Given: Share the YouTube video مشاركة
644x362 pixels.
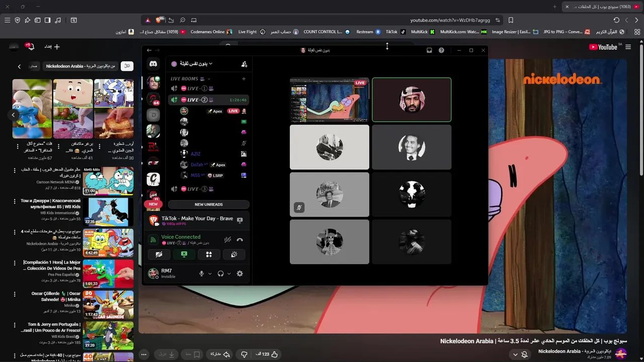Looking at the screenshot, I should tap(219, 354).
